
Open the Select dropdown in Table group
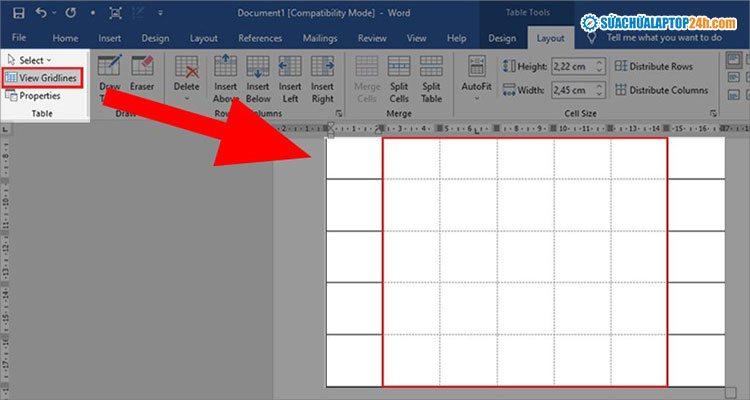click(30, 60)
